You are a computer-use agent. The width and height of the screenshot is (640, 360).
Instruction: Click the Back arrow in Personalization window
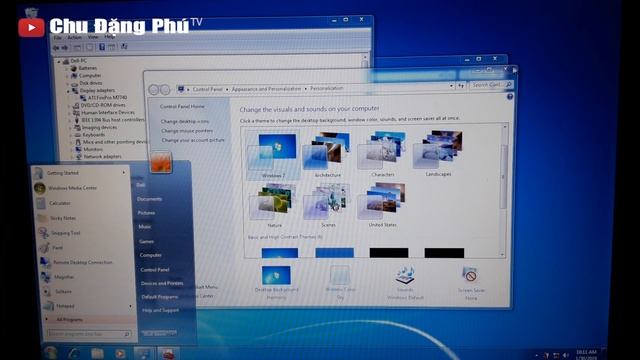[153, 89]
